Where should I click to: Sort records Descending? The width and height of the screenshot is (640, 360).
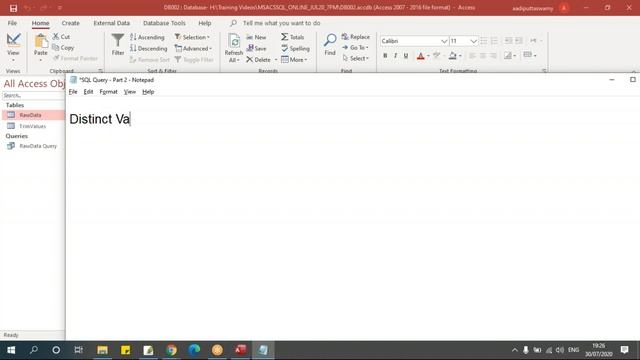(149, 48)
